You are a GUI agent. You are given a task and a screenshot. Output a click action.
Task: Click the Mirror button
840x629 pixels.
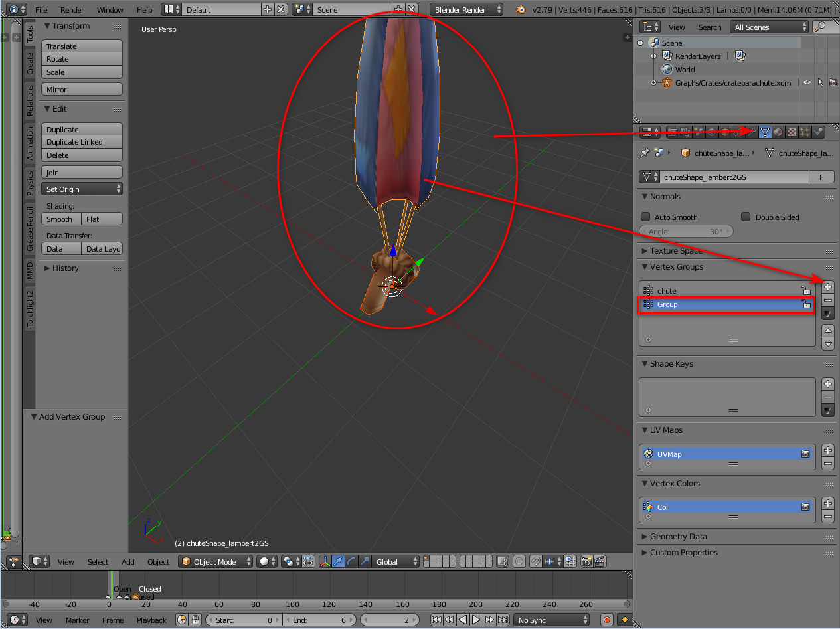[x=82, y=89]
